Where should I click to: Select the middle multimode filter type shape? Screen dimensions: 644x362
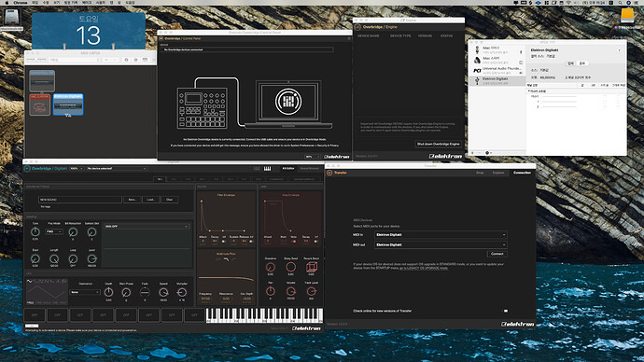pos(226,259)
